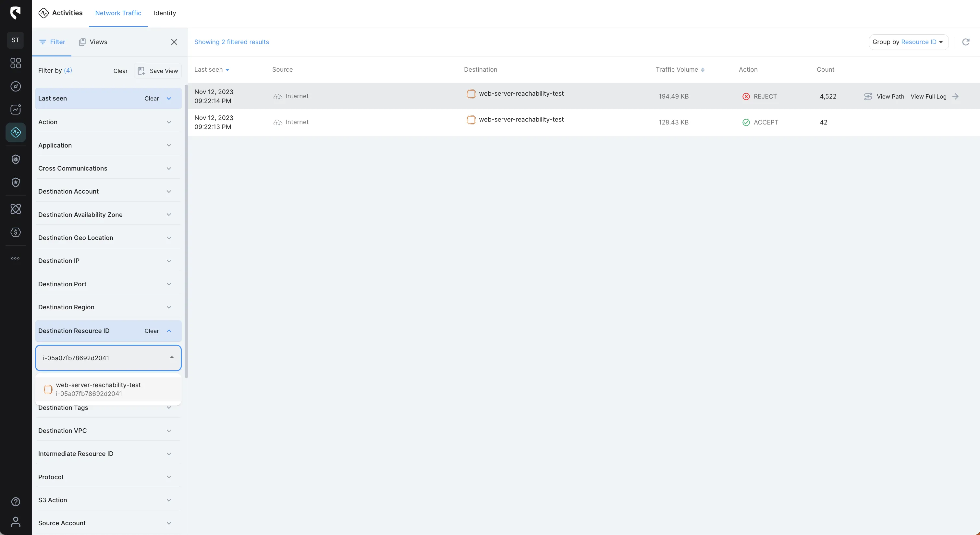Click the instance icon in ACCEPT row destination

point(471,120)
